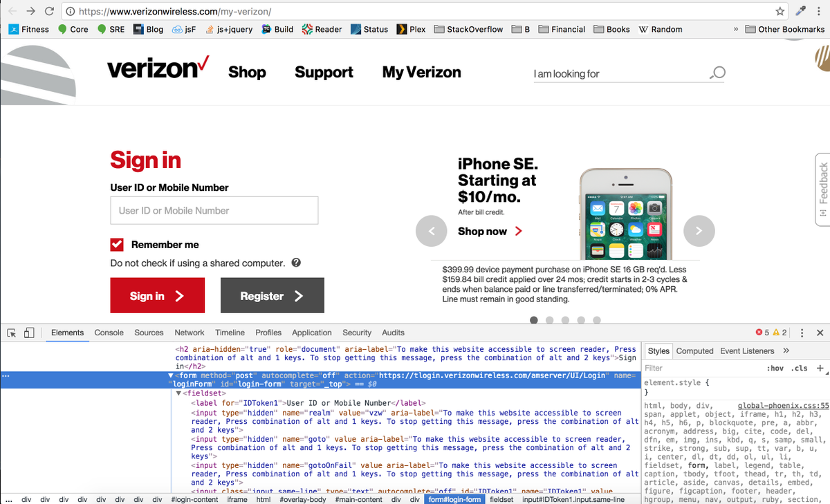The image size is (830, 504).
Task: Open the SRE bookmark
Action: tap(111, 29)
